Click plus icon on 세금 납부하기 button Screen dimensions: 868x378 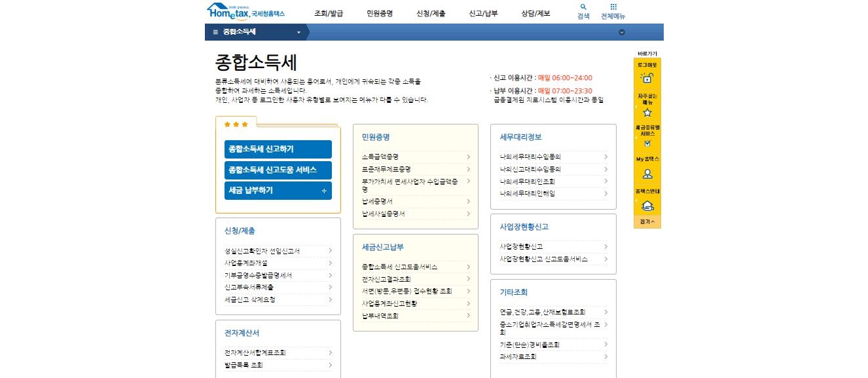[324, 191]
